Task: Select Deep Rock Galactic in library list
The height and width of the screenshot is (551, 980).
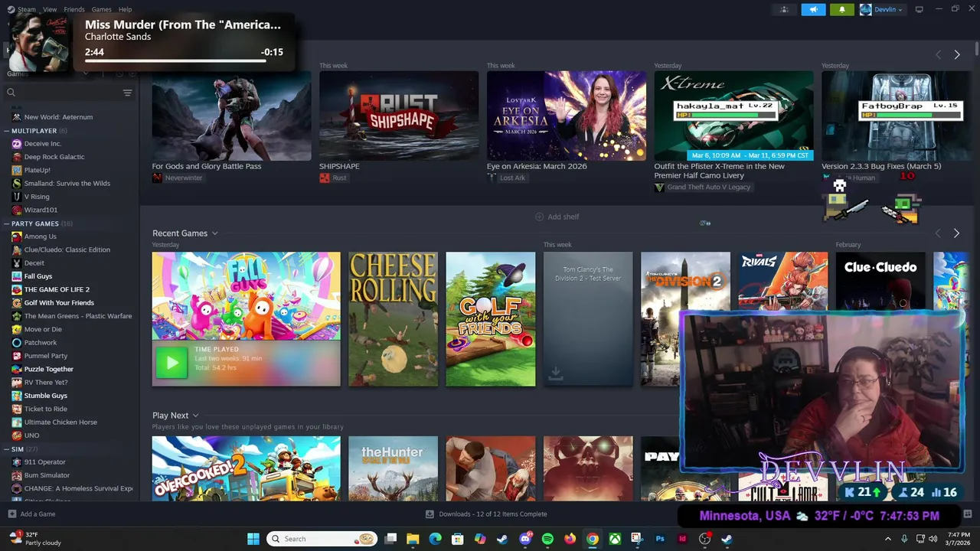Action: (54, 157)
